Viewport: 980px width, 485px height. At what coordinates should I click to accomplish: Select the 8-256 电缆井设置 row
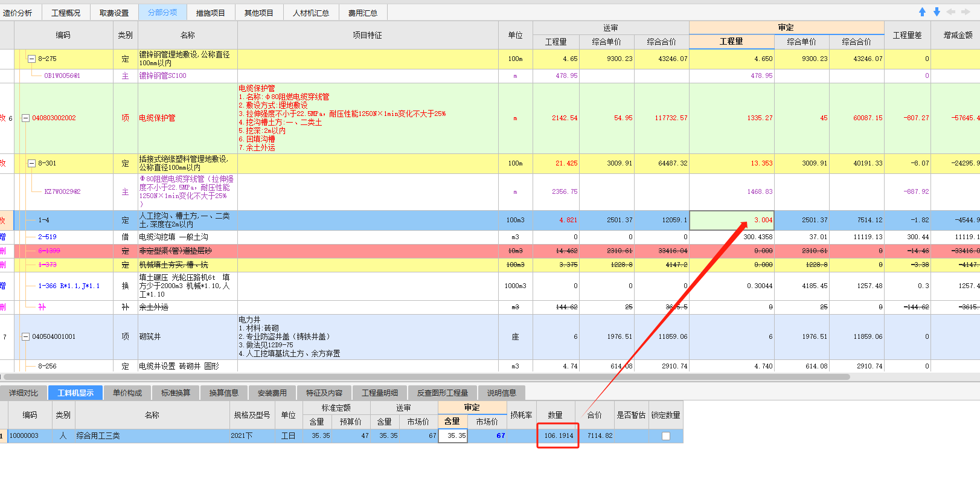[490, 366]
